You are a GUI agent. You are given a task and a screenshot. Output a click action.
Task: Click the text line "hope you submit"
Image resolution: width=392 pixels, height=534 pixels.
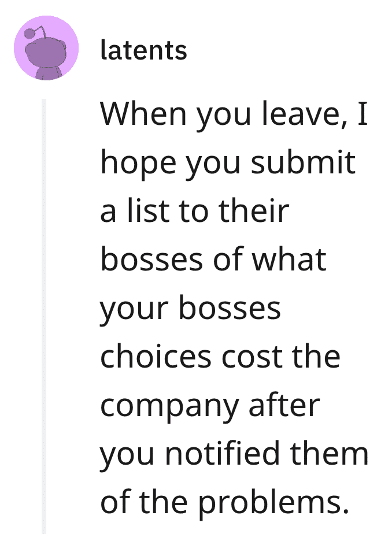(228, 162)
